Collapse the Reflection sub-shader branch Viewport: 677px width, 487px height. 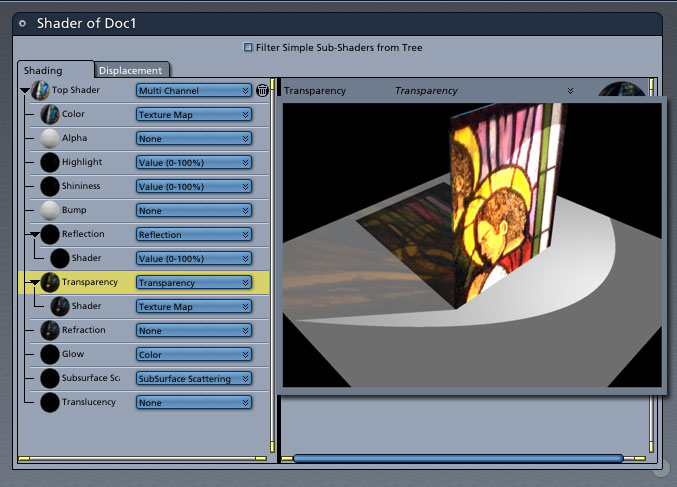pos(35,234)
